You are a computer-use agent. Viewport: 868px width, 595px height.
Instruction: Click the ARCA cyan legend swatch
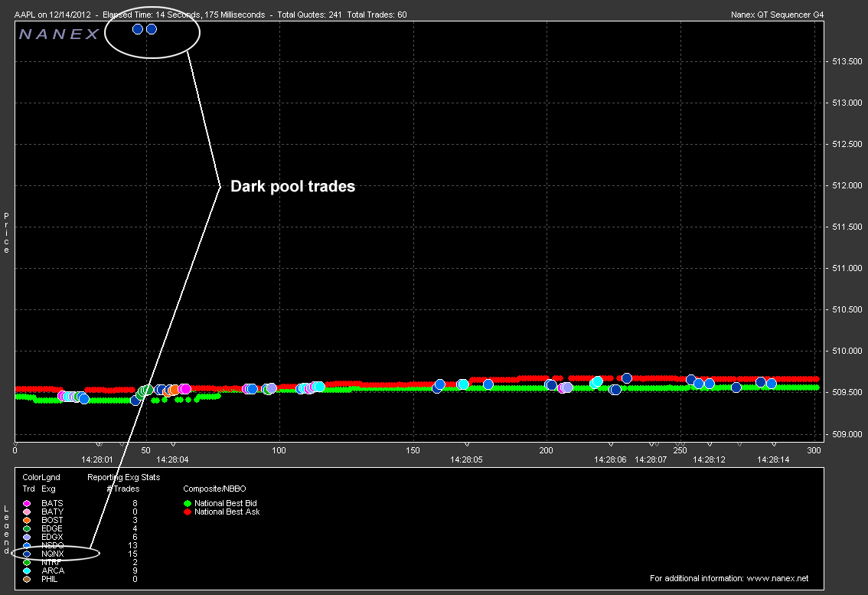tap(27, 570)
